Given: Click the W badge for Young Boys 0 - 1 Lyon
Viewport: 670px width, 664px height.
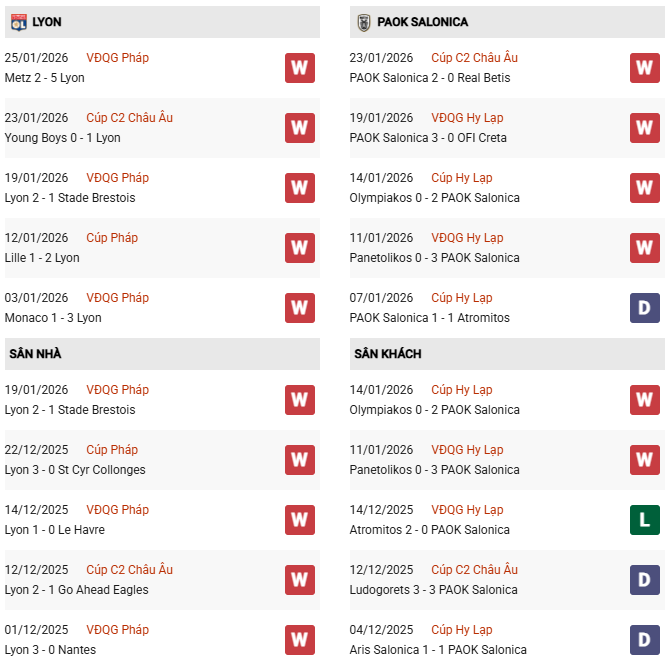Looking at the screenshot, I should (x=299, y=128).
